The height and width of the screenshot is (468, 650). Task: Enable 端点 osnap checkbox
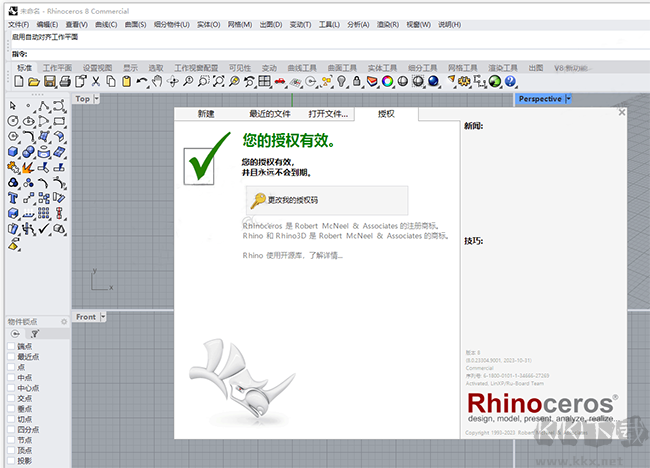[11, 346]
